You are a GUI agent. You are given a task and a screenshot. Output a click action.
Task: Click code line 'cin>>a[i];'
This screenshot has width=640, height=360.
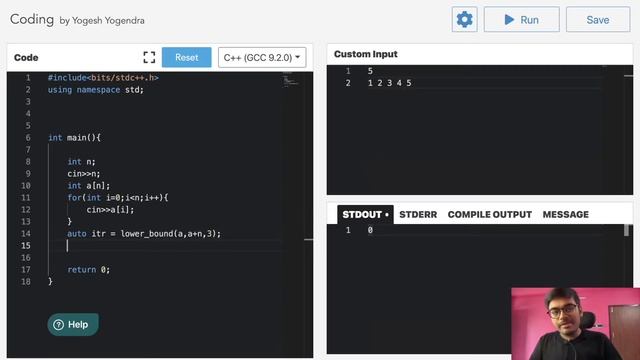(110, 210)
